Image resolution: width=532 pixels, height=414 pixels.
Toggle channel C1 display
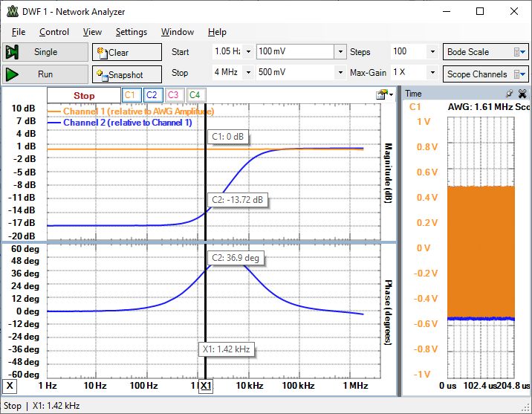pyautogui.click(x=130, y=95)
